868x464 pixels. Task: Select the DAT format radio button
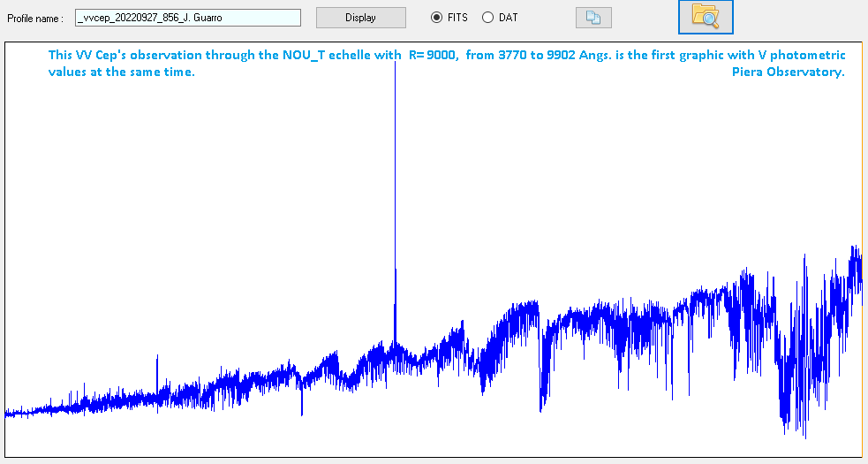pyautogui.click(x=487, y=18)
